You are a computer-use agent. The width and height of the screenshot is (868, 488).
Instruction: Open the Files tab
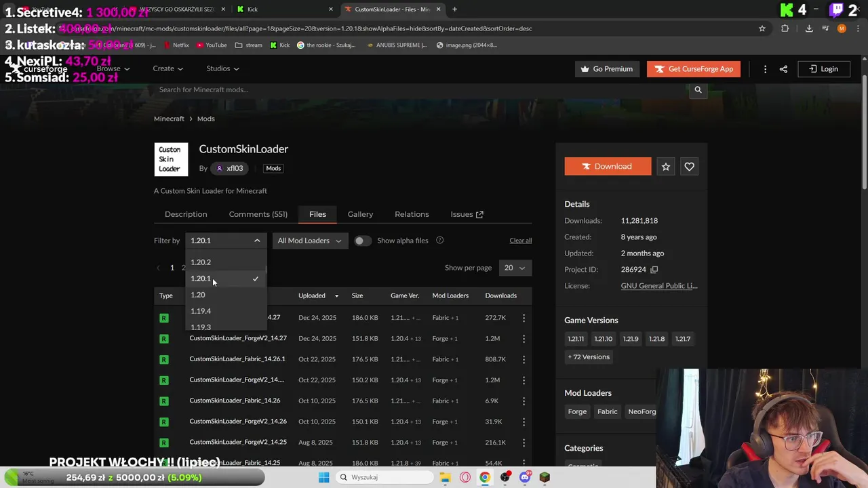[x=317, y=214]
